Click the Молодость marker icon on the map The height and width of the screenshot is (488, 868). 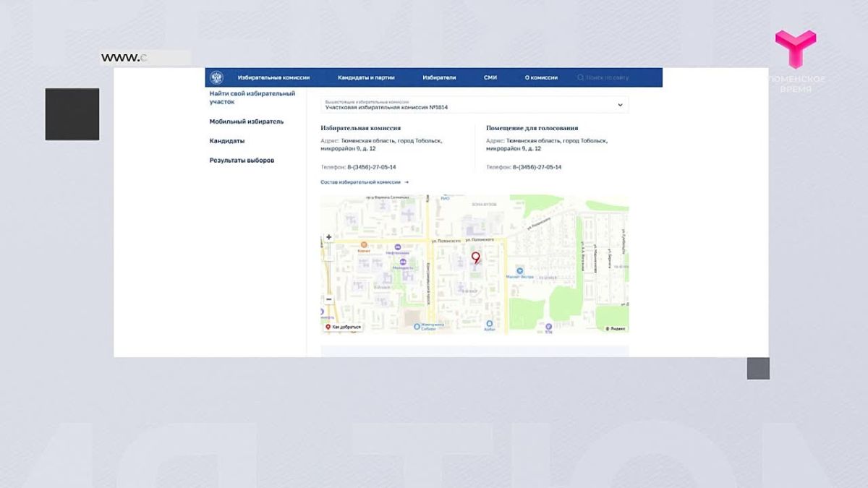pos(402,261)
